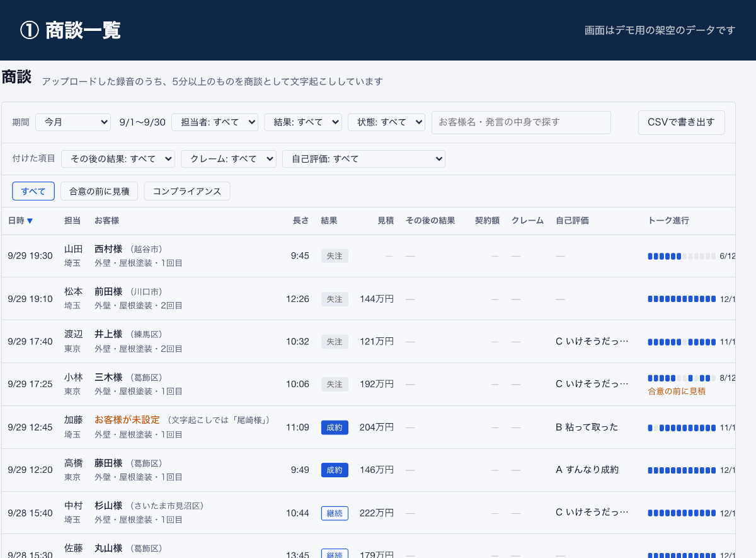Viewport: 756px width, 558px height.
Task: Select the コンプライアンス filter tab
Action: pos(187,191)
